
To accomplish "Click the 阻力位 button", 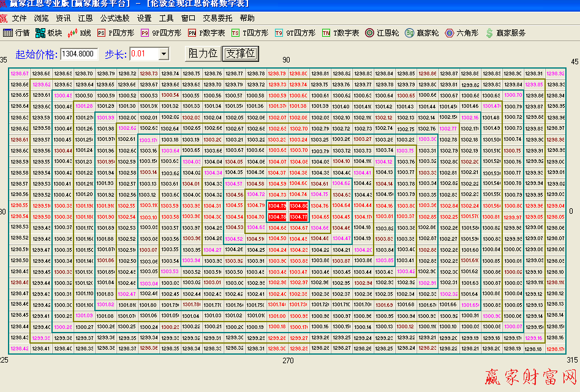I will pos(203,54).
